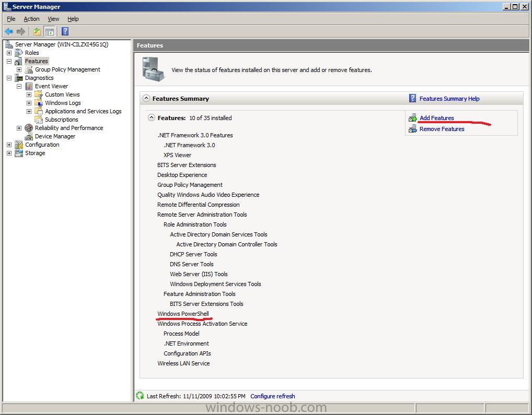Collapse the Features tree node

coord(9,61)
